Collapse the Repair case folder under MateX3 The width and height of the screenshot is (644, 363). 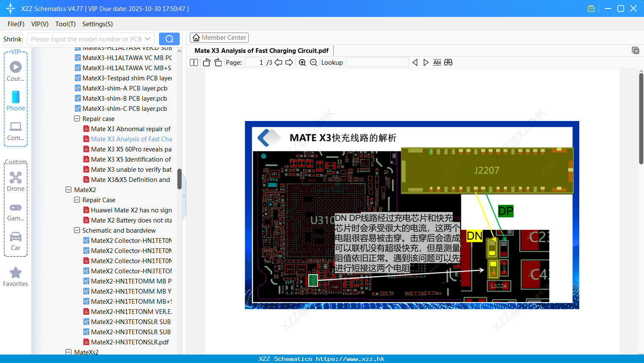(77, 119)
